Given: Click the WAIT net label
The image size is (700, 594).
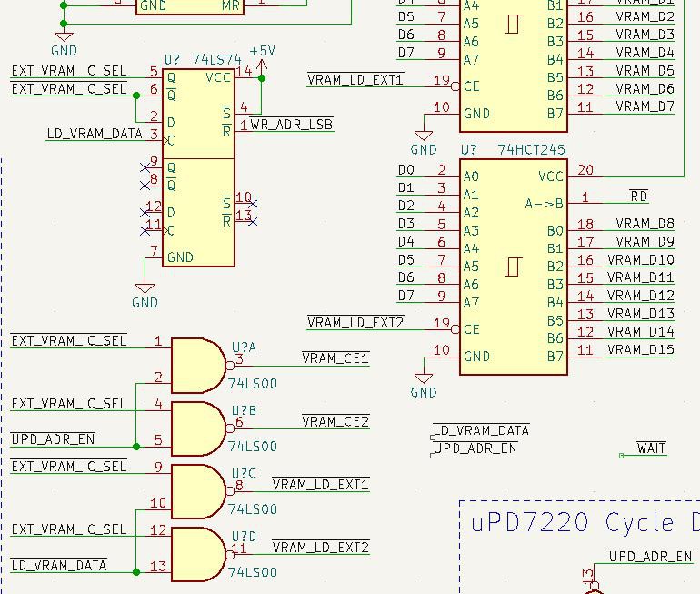Looking at the screenshot, I should (651, 448).
